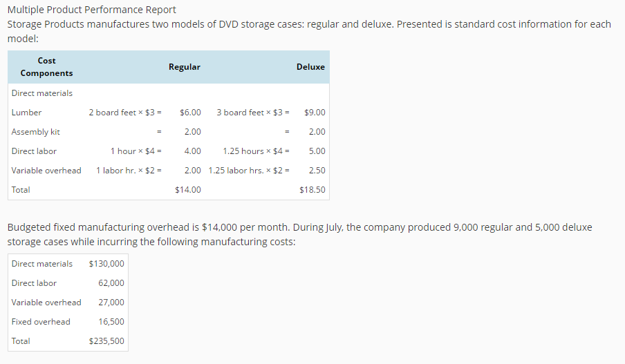Image resolution: width=625 pixels, height=364 pixels.
Task: Click the 'Deluxe' column header
Action: pyautogui.click(x=310, y=67)
